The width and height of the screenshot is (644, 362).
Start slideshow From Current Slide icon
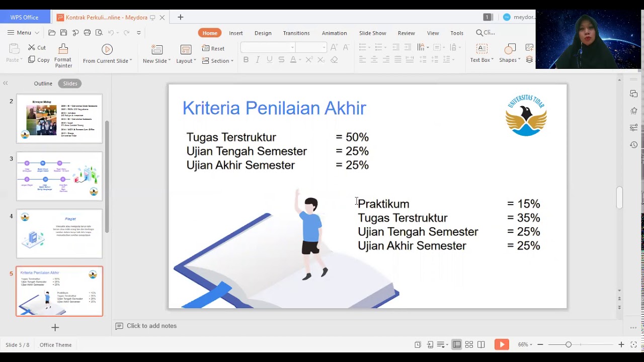[107, 49]
